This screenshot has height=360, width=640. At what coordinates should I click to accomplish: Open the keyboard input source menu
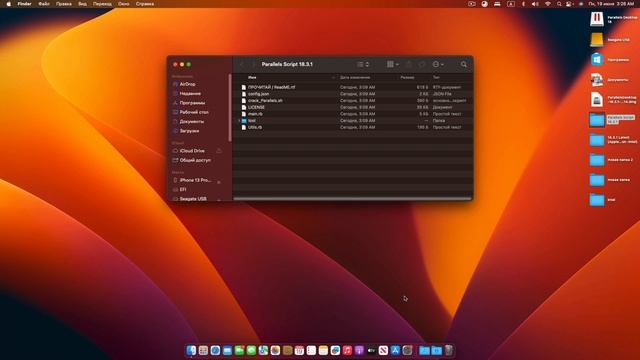tap(511, 4)
